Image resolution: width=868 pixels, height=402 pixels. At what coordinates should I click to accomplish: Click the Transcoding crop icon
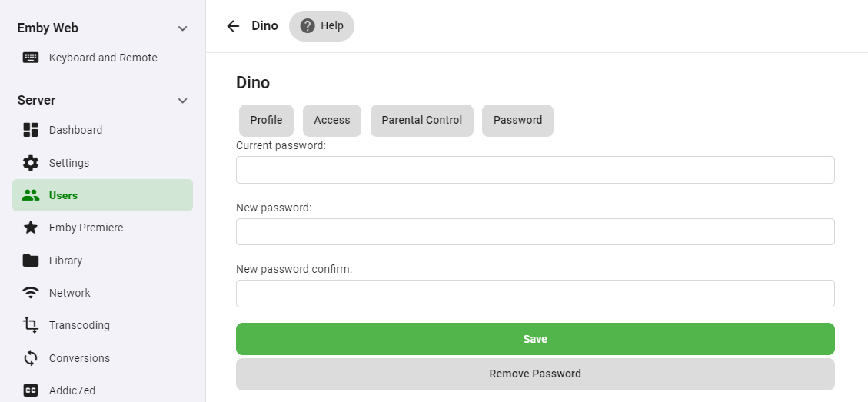pyautogui.click(x=31, y=325)
